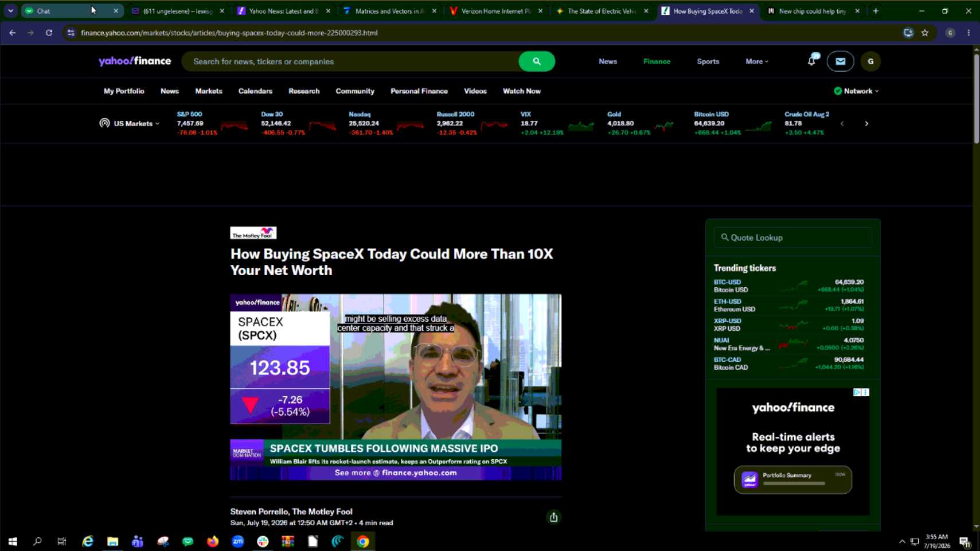Go back to the previous page

tap(13, 33)
